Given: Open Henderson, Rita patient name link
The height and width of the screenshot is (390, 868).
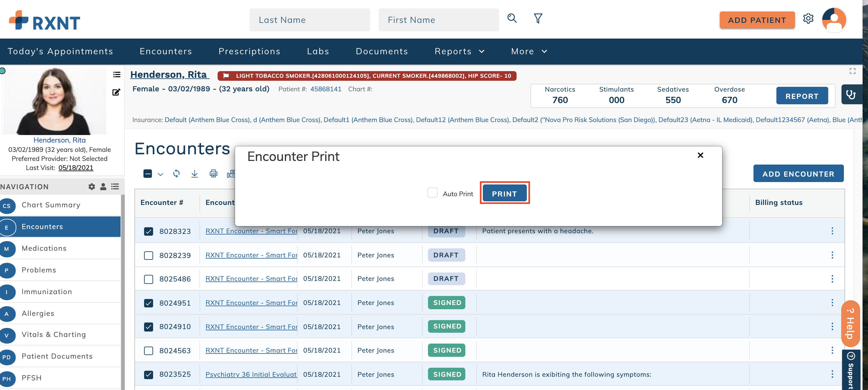Looking at the screenshot, I should [x=169, y=74].
